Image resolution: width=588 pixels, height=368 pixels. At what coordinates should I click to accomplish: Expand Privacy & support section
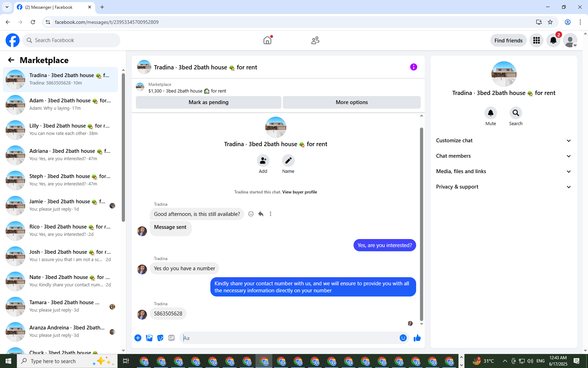coord(504,187)
